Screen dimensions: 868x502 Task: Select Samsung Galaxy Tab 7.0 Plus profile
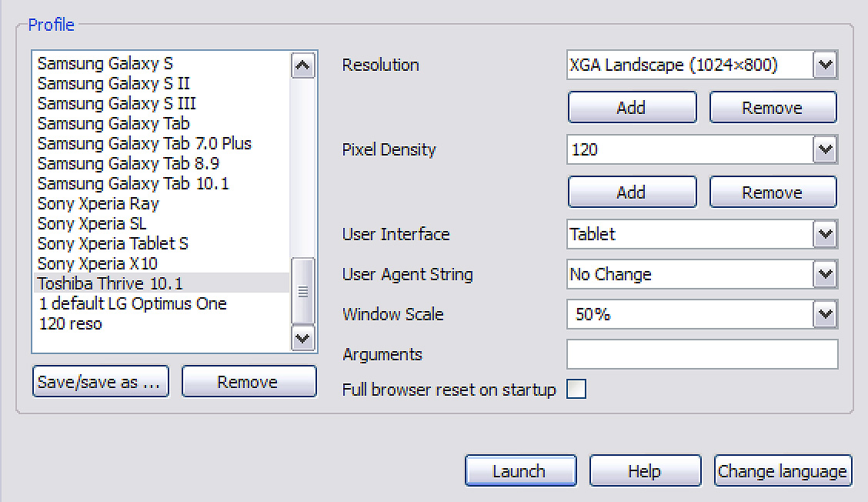pyautogui.click(x=162, y=143)
